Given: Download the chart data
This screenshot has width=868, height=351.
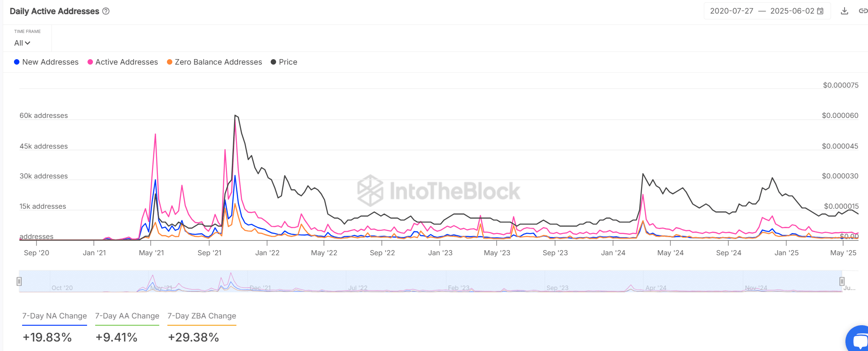Looking at the screenshot, I should click(x=845, y=11).
